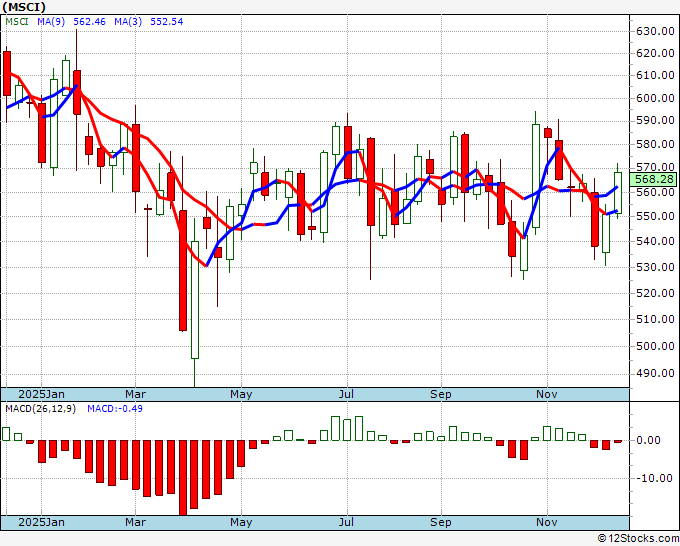Viewport: 680px width, 546px height.
Task: Click the 490.00 price axis label
Action: 655,373
